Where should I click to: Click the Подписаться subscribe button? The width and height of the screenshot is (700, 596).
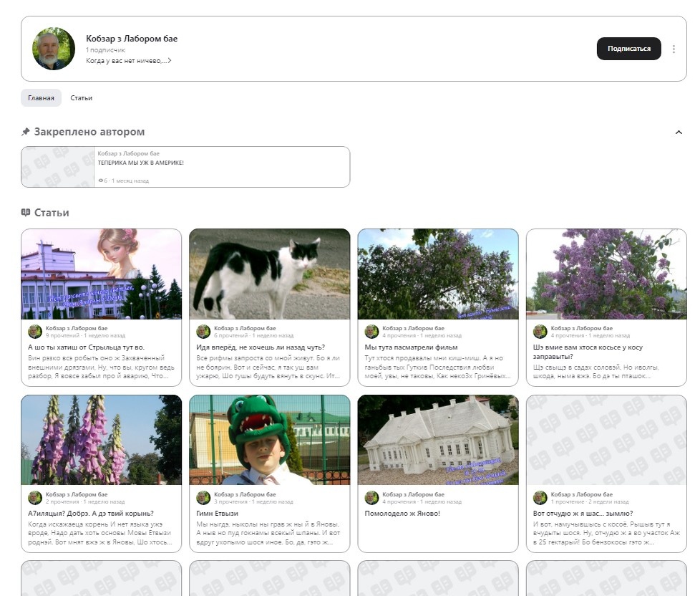pos(628,49)
